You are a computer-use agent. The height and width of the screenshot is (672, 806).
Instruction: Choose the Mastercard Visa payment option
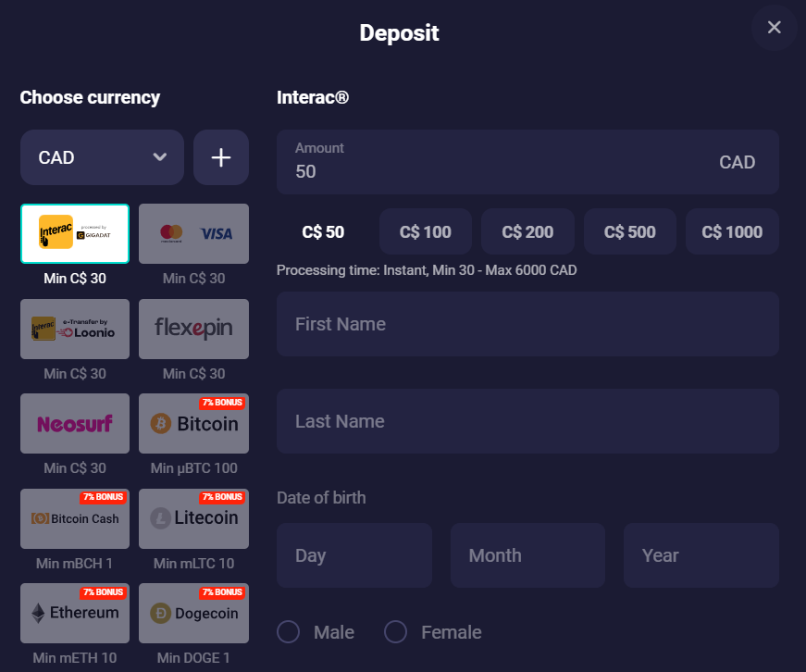pos(193,234)
